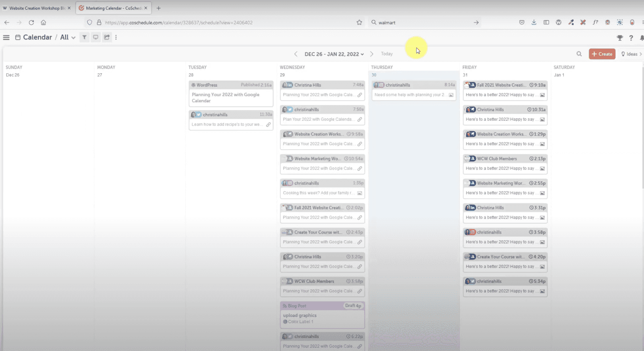
Task: Click the share calendar icon
Action: 107,37
